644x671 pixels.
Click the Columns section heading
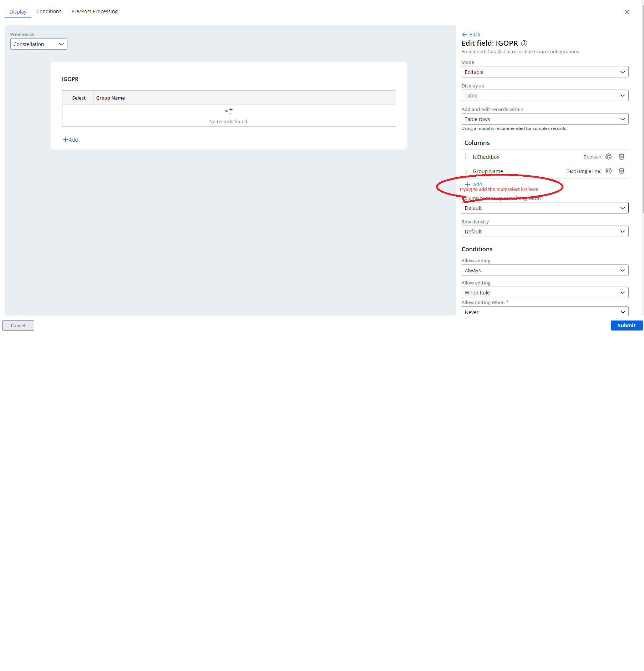click(x=477, y=142)
